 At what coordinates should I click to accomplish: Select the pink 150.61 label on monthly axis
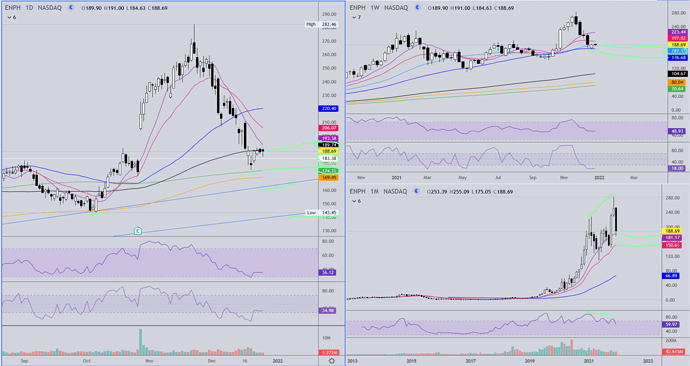point(672,245)
